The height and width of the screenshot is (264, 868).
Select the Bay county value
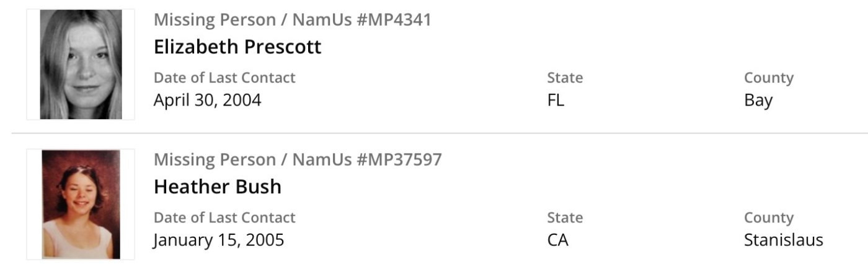tap(758, 100)
